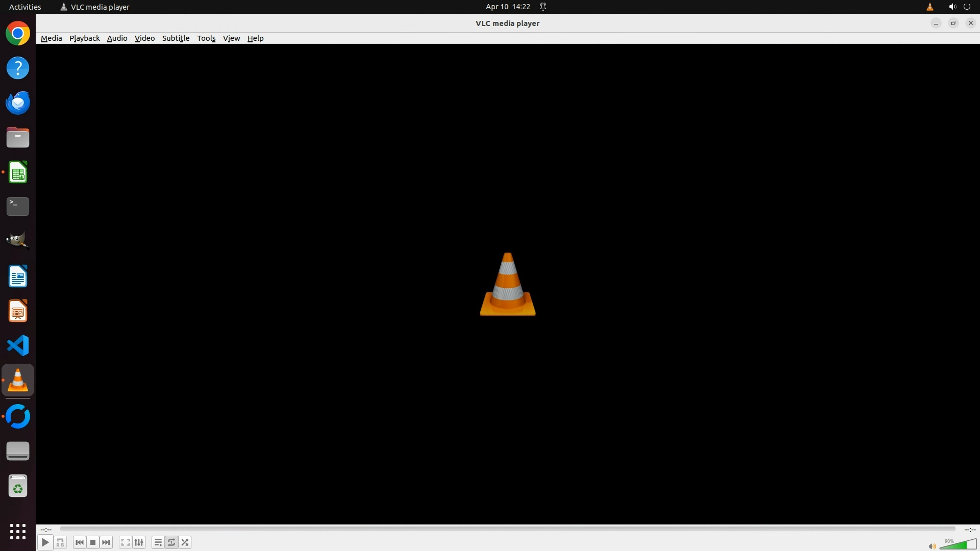The height and width of the screenshot is (551, 980).
Task: Click the A-B loop button
Action: pyautogui.click(x=60, y=542)
